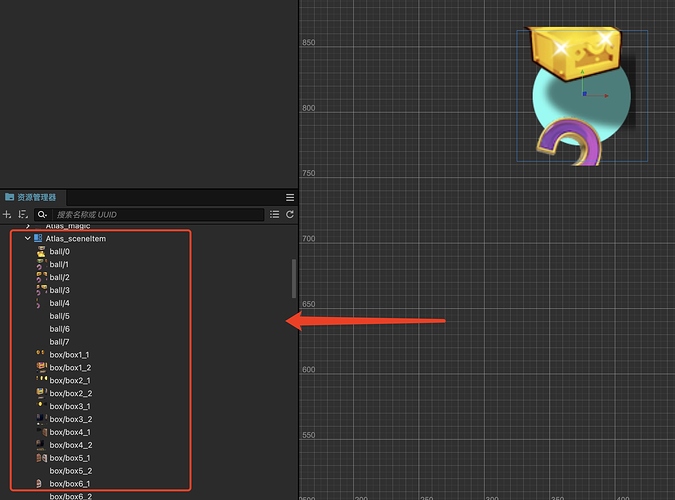The image size is (675, 500).
Task: Select the ball/2 sprite frame
Action: pyautogui.click(x=59, y=277)
